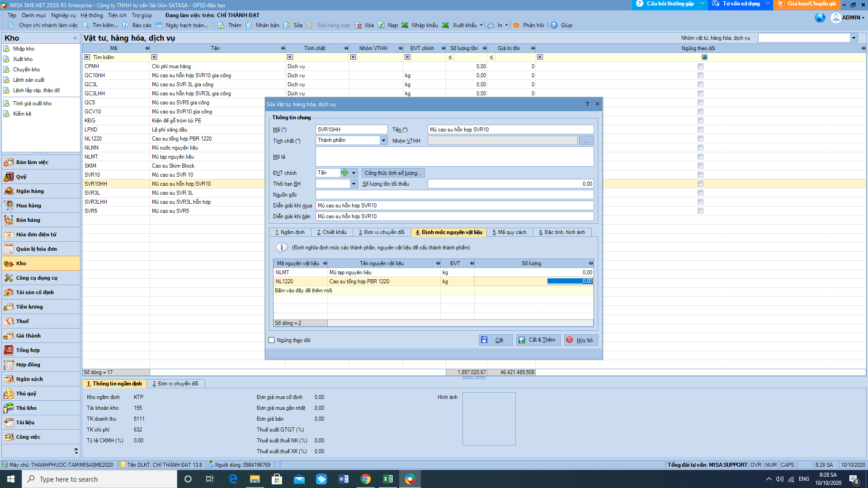Click the Phản hồi feedback mail icon

[516, 25]
